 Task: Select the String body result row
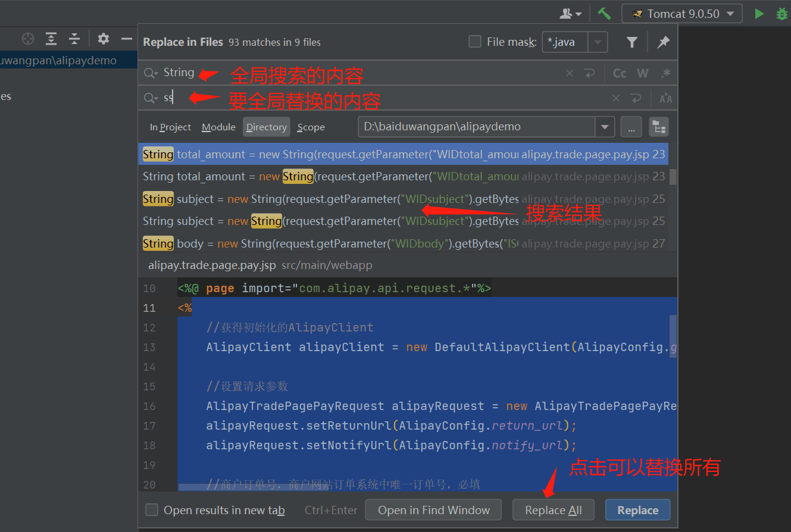[x=403, y=243]
